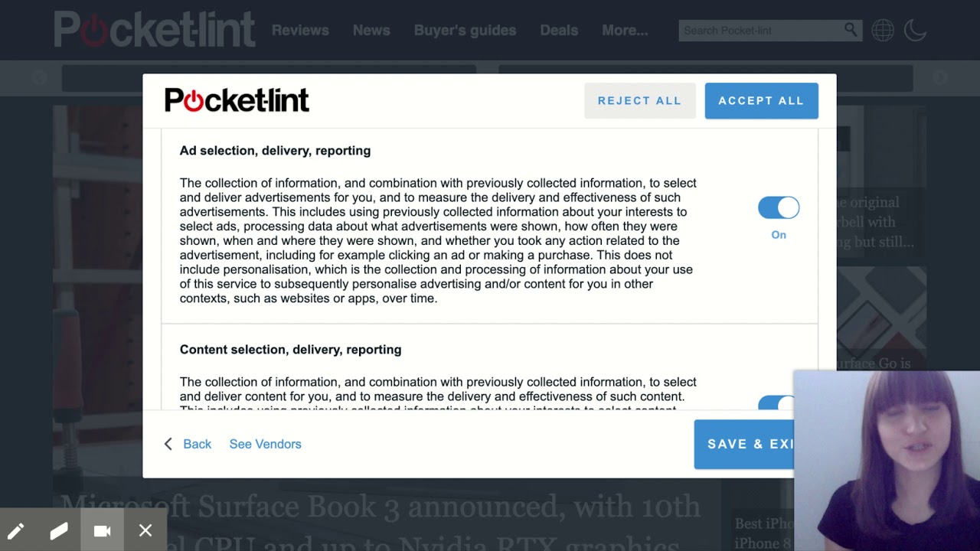Open the Reviews menu item
The width and height of the screenshot is (980, 551).
coord(300,31)
